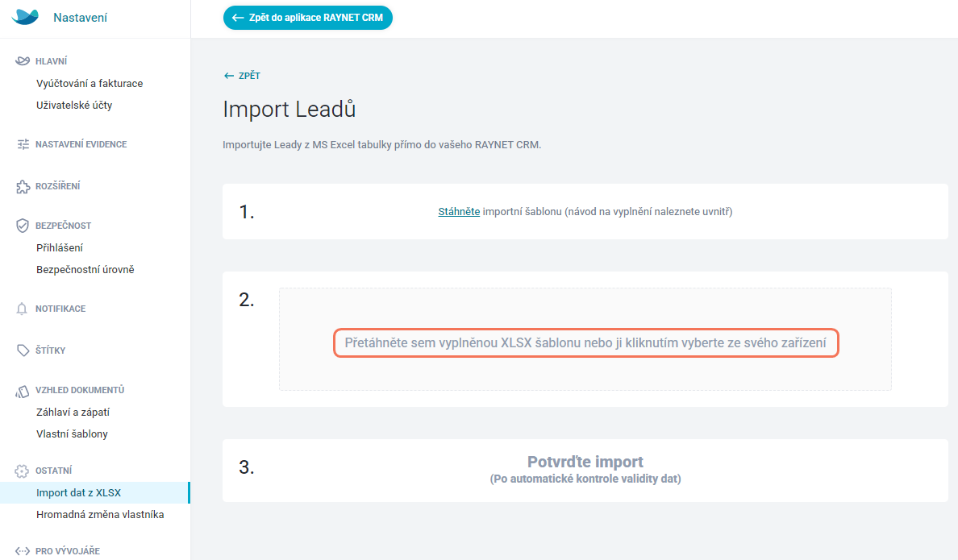The width and height of the screenshot is (958, 560).
Task: Click the Nastavení evidence sliders icon
Action: coord(23,144)
